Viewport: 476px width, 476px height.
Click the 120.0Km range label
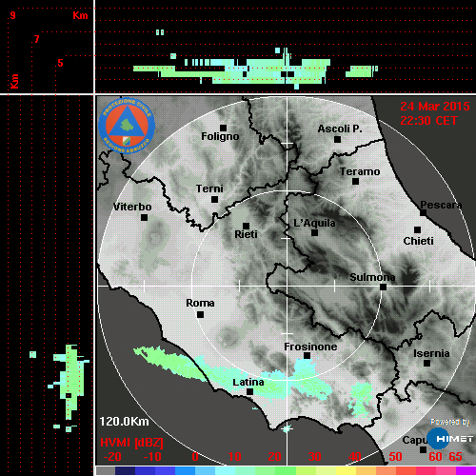coord(124,422)
